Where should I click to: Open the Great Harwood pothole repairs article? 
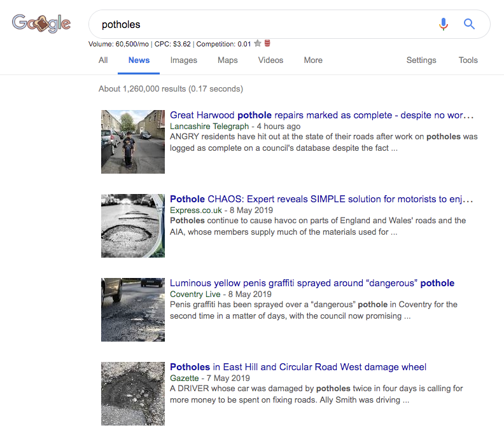pyautogui.click(x=321, y=115)
